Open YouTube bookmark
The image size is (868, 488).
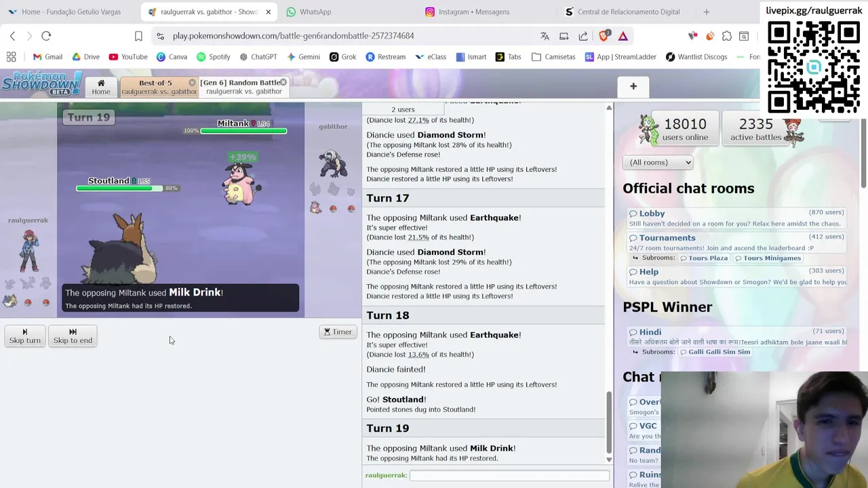click(x=128, y=57)
